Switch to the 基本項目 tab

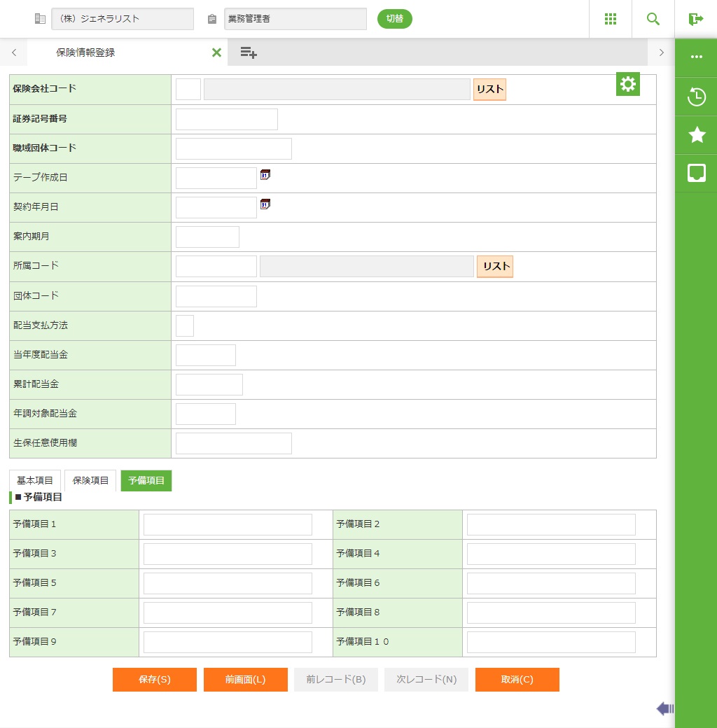pos(35,481)
